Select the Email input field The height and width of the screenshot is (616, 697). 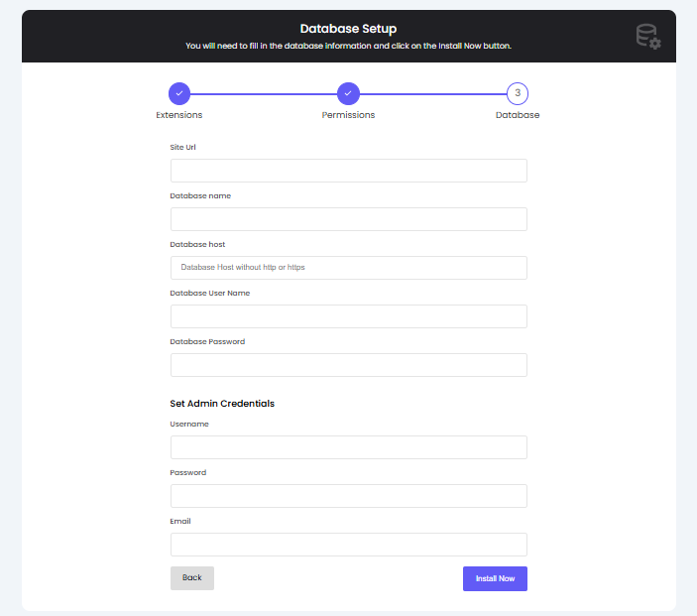(348, 545)
